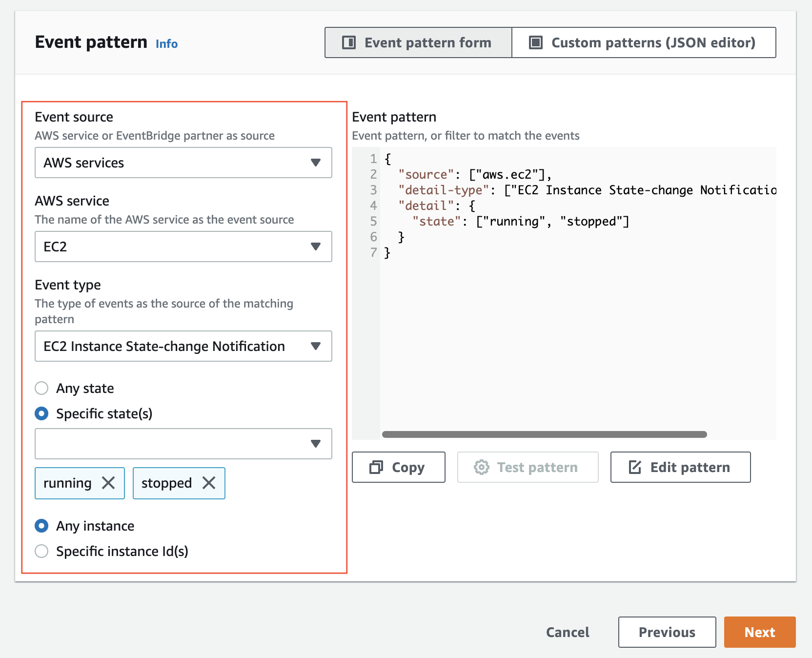
Task: Click the pencil icon in Edit pattern
Action: [635, 467]
